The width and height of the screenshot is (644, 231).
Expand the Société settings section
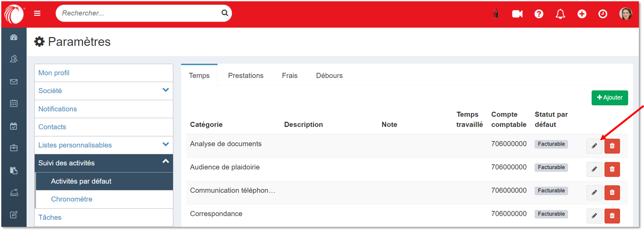click(165, 90)
